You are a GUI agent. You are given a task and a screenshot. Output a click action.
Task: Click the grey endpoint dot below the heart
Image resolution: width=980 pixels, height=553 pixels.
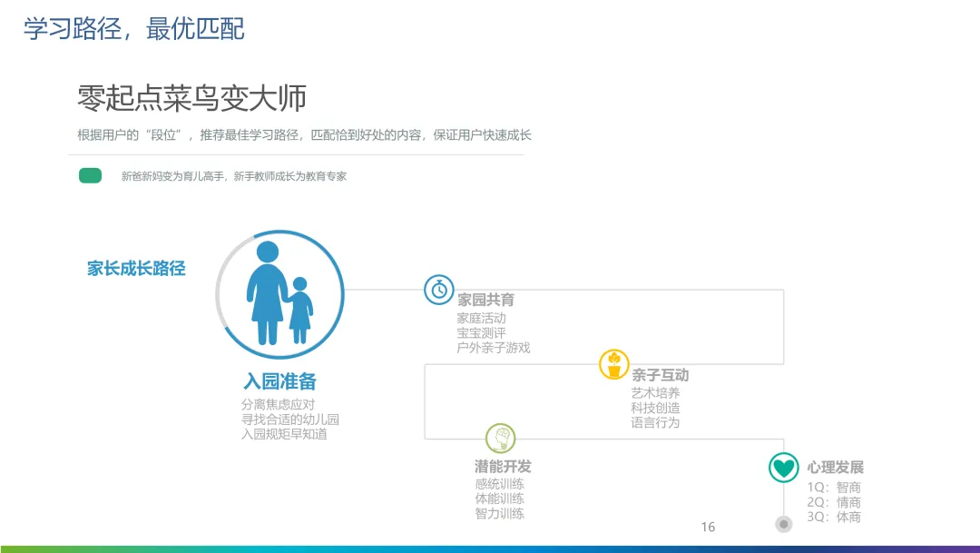[x=783, y=524]
